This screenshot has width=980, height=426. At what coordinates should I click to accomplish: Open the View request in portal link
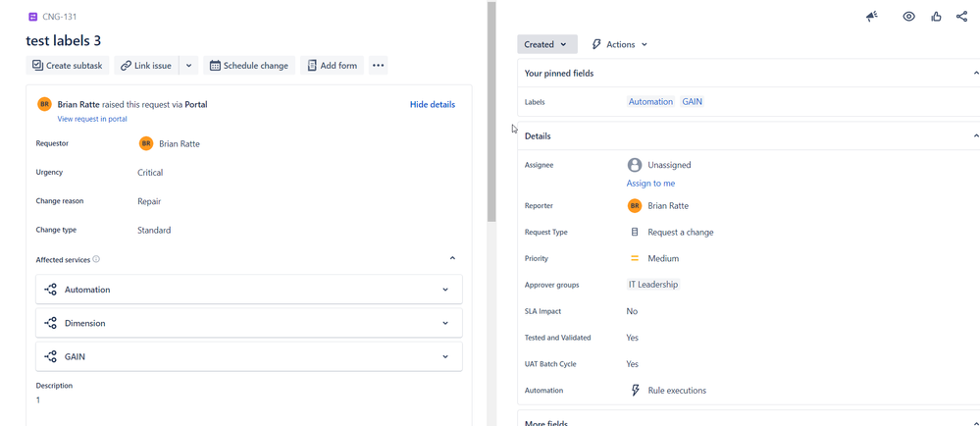92,119
